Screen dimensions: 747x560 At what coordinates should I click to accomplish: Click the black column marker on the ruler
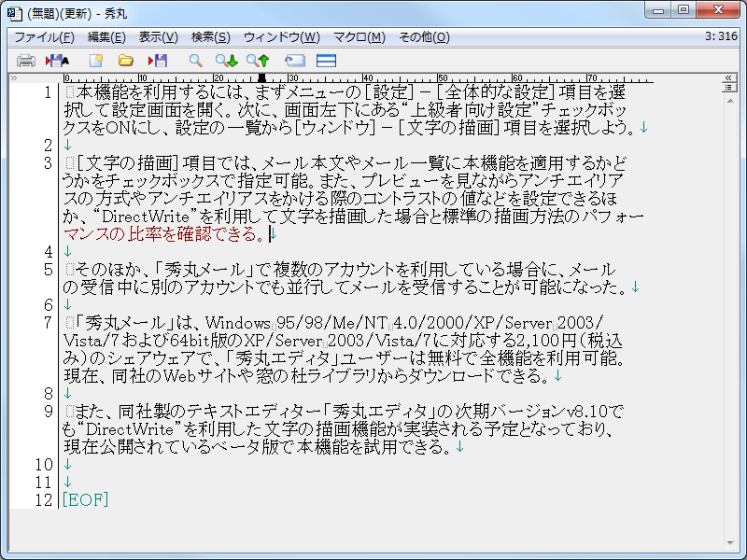261,77
